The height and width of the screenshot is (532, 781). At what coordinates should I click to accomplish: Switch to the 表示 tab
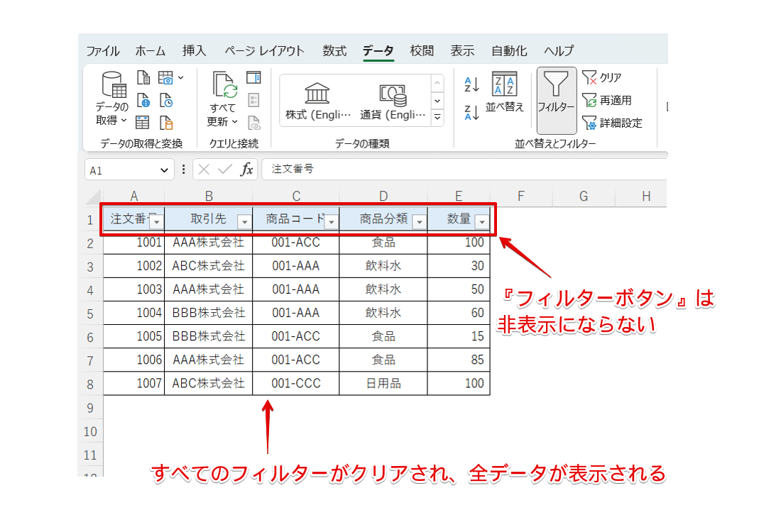tap(462, 51)
